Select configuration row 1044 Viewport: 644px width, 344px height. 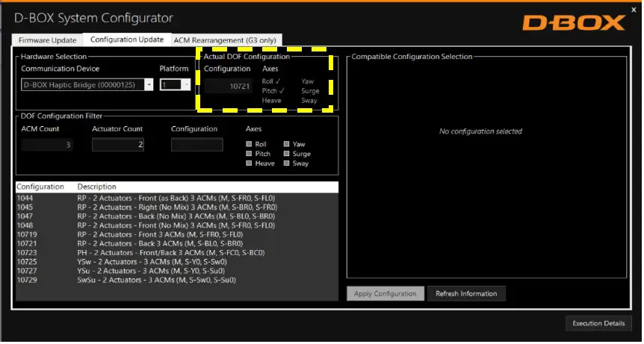tap(176, 198)
